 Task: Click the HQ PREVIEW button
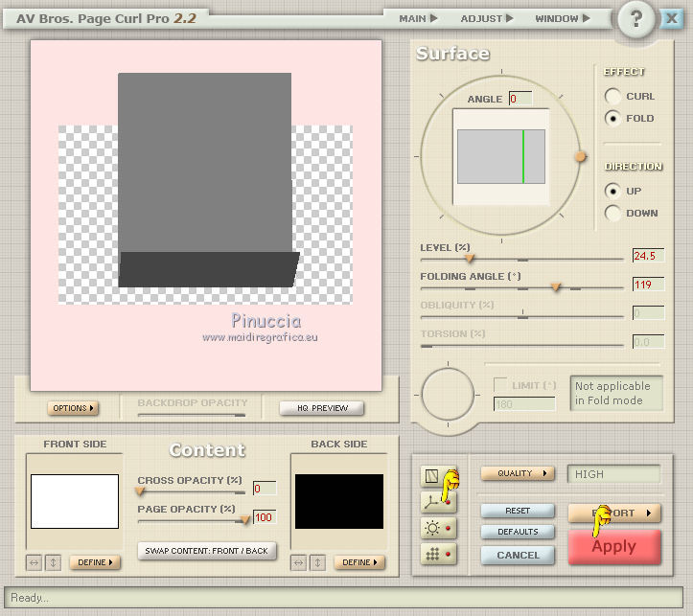pyautogui.click(x=322, y=408)
